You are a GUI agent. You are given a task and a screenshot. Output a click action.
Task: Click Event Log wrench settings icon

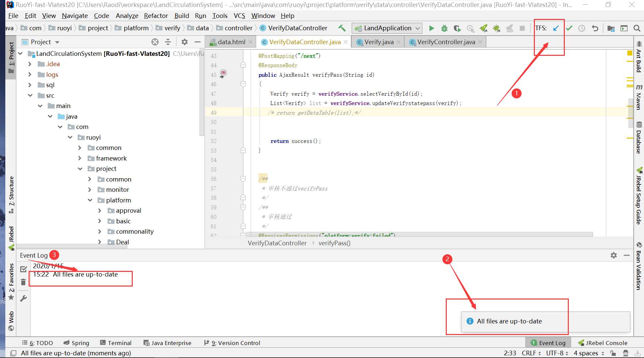23,298
